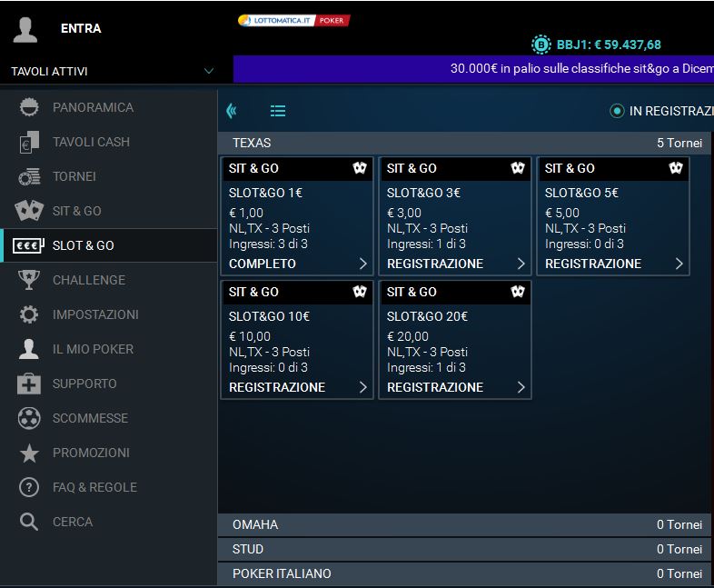Click arrow next to SLOT&GO 10€ Registrazione

pyautogui.click(x=363, y=387)
